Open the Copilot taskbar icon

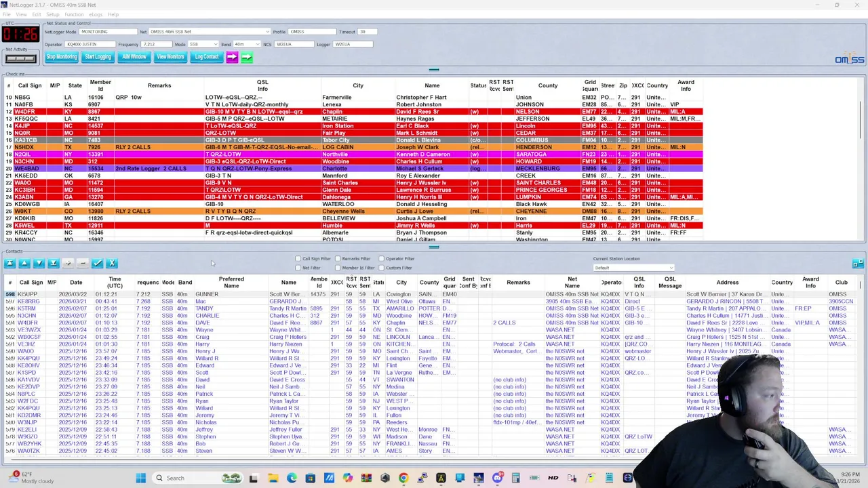[x=347, y=479]
